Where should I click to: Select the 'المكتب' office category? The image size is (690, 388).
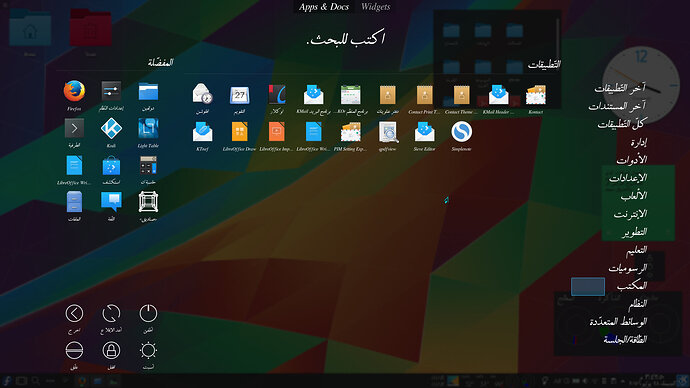[x=632, y=286]
